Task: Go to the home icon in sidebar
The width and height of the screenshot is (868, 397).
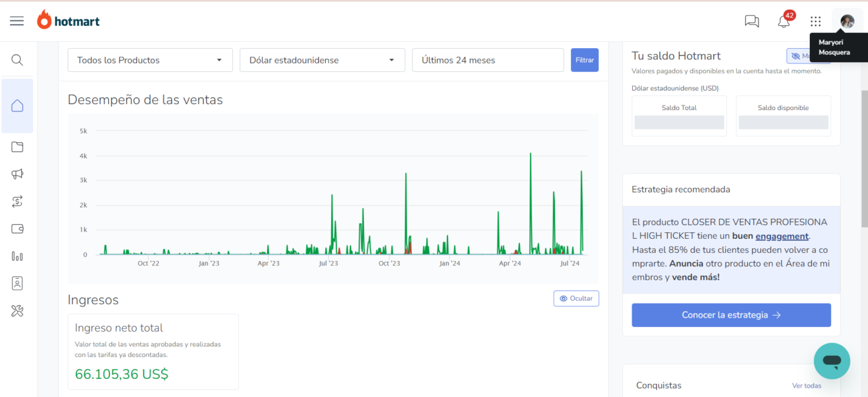Action: coord(17,106)
